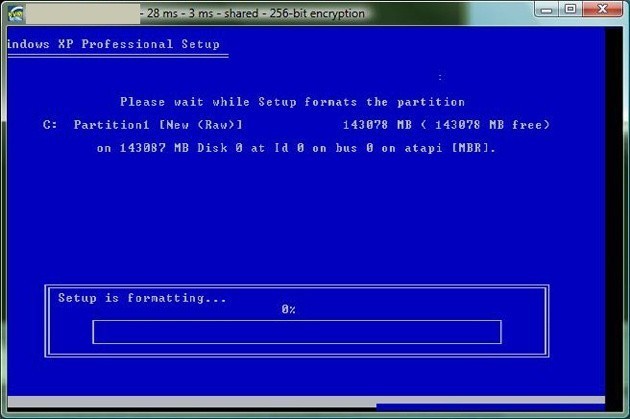Click 'on 143087 MB Disk 0' line

pos(296,148)
